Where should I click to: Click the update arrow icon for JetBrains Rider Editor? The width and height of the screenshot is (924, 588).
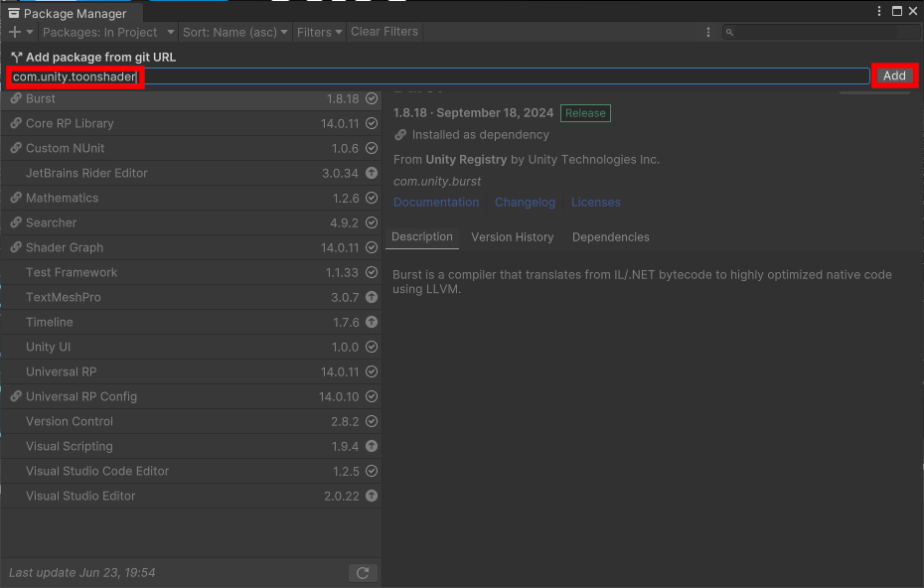coord(372,173)
